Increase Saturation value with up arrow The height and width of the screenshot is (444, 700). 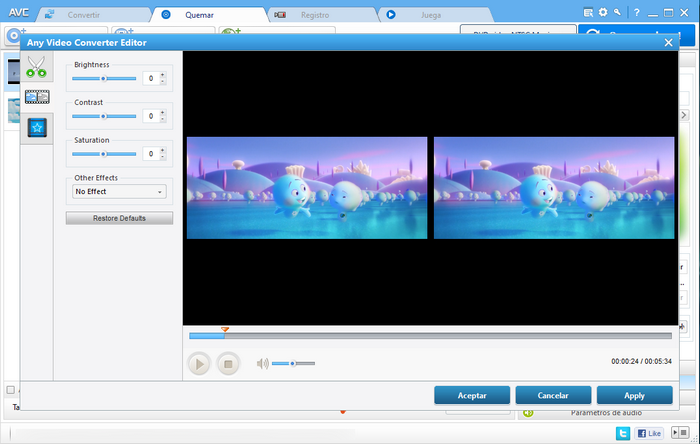(162, 151)
